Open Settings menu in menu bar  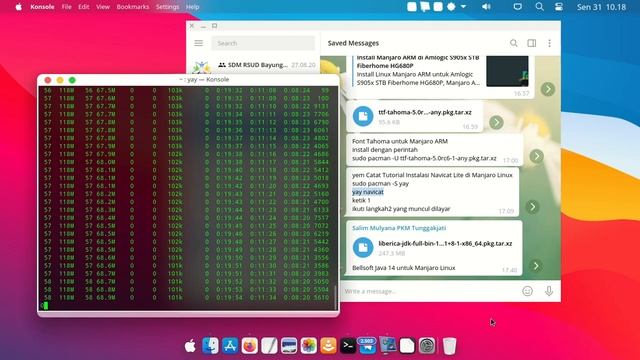pos(167,7)
